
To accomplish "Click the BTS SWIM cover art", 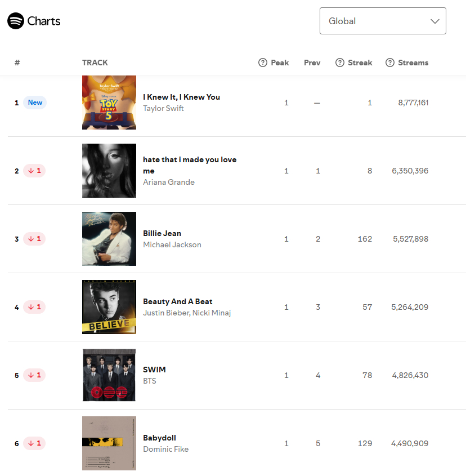I will point(109,375).
